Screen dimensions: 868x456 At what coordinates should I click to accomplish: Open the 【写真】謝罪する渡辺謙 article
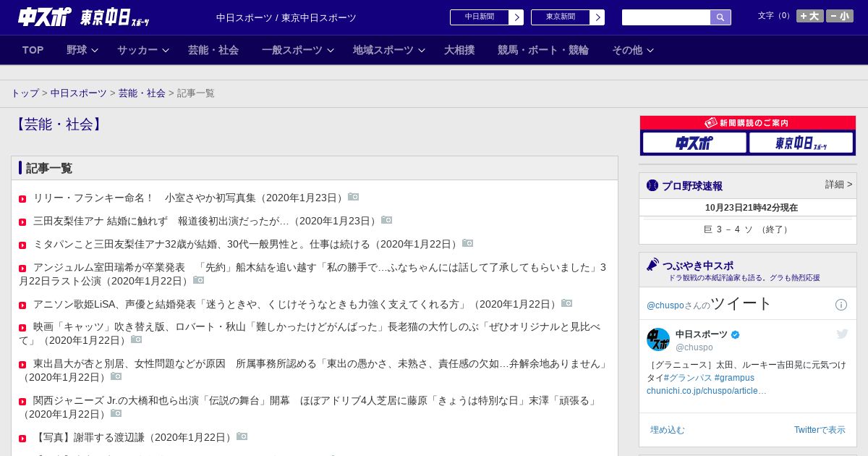click(133, 437)
